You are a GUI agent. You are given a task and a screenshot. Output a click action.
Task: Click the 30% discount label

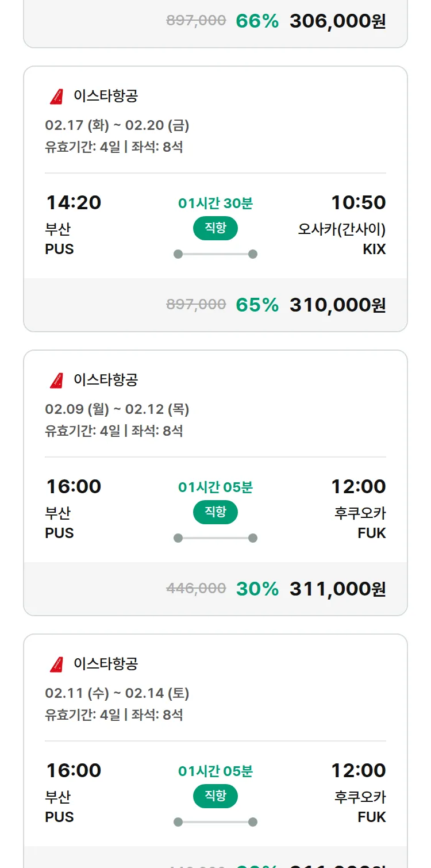(257, 589)
